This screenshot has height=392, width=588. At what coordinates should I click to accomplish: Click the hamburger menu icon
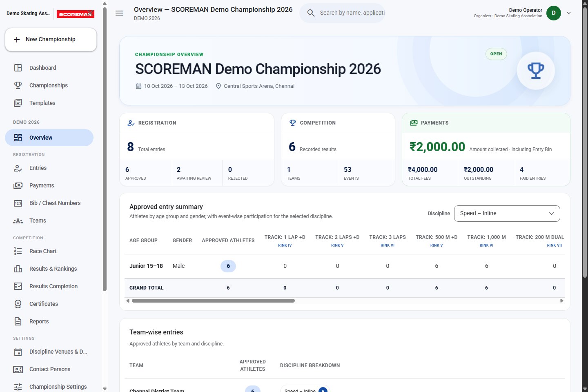point(119,13)
